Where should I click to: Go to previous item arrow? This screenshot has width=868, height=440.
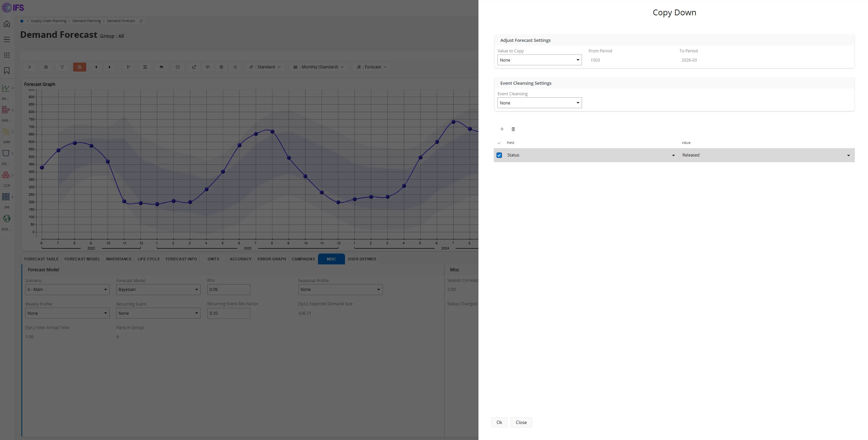click(x=96, y=67)
